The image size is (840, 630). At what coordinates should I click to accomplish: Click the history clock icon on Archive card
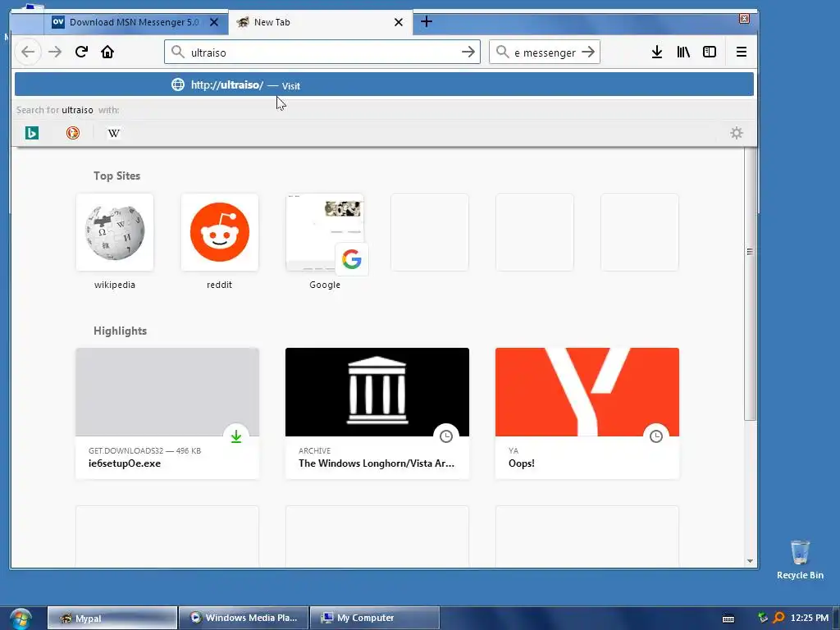[x=445, y=436]
